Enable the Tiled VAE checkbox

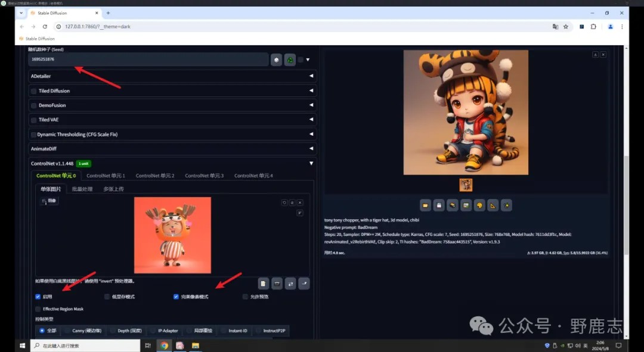pyautogui.click(x=33, y=120)
